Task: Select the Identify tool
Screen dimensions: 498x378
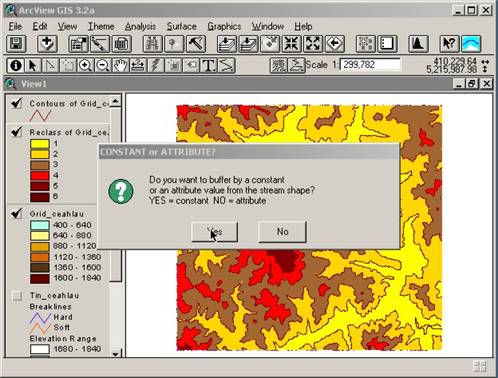Action: pyautogui.click(x=15, y=65)
